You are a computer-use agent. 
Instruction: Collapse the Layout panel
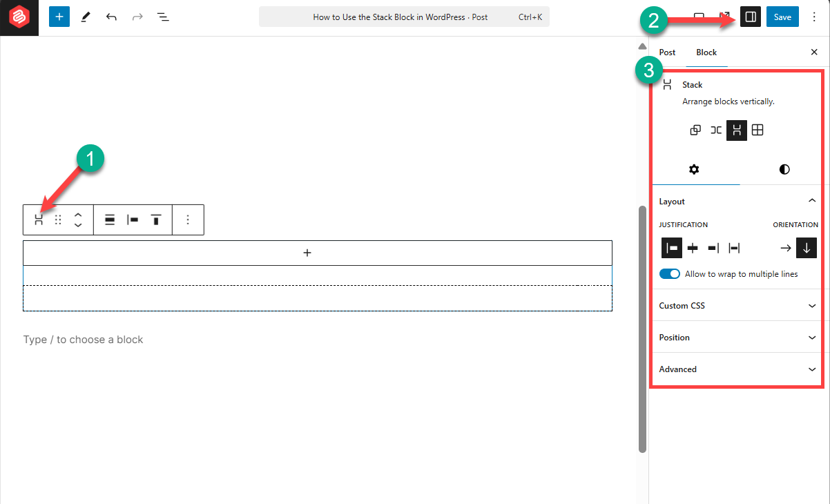pyautogui.click(x=737, y=202)
